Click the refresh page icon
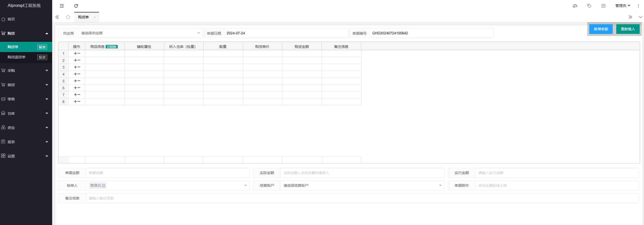 click(x=76, y=6)
